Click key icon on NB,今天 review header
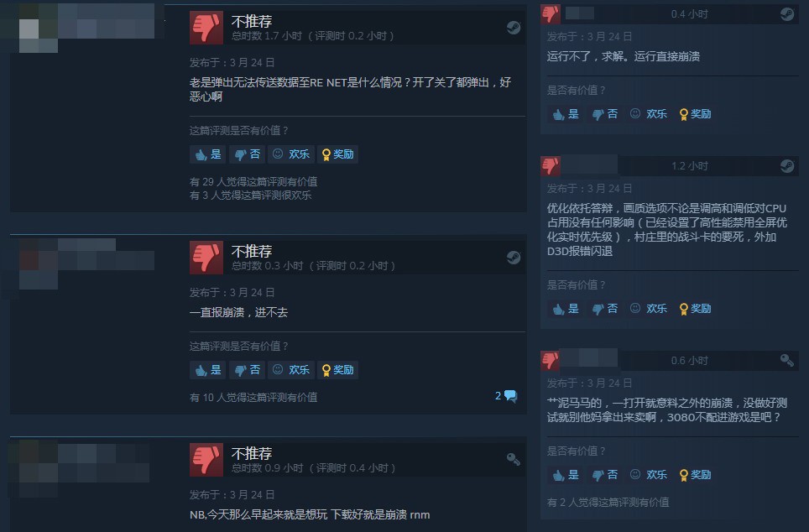 [x=514, y=459]
